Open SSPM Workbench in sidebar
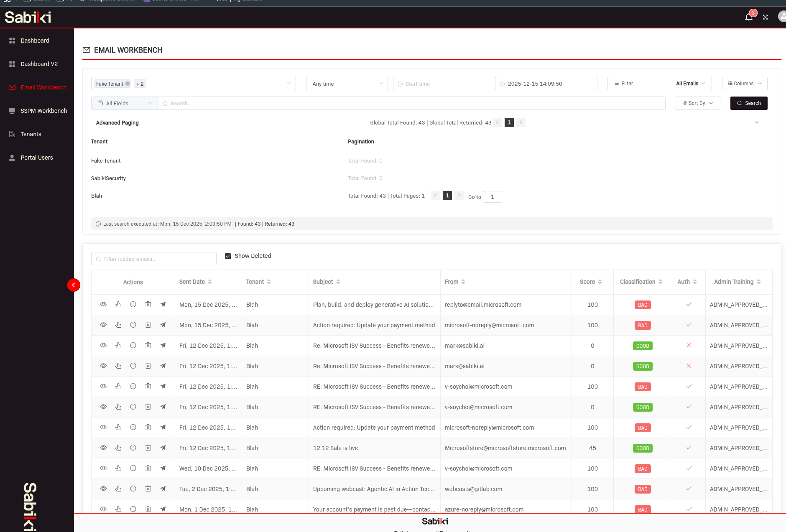786x532 pixels. (44, 111)
